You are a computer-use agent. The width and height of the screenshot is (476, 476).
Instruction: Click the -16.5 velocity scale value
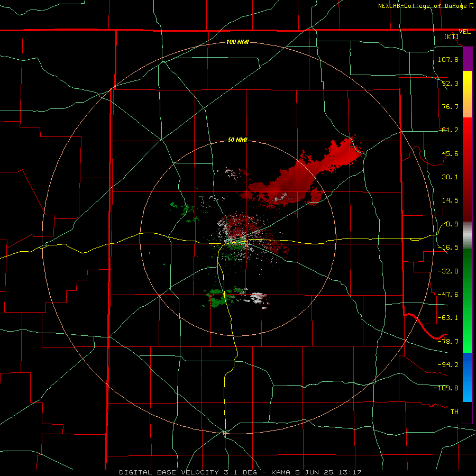448,248
